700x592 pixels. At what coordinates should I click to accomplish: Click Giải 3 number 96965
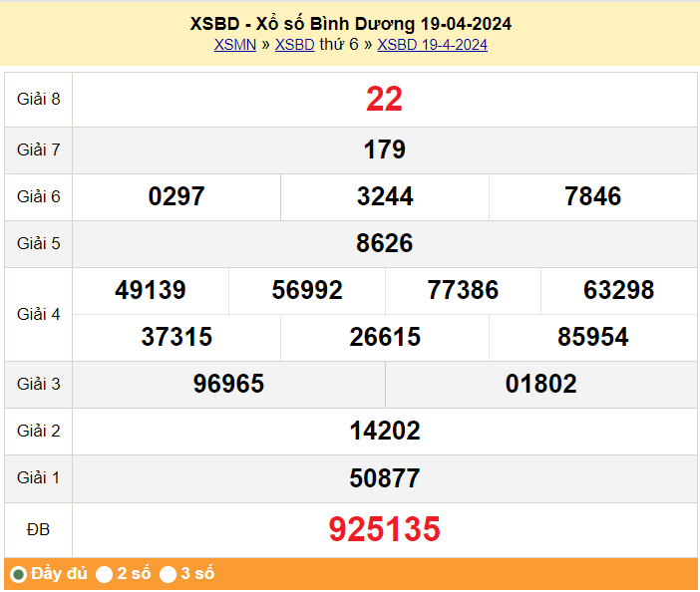tap(228, 384)
